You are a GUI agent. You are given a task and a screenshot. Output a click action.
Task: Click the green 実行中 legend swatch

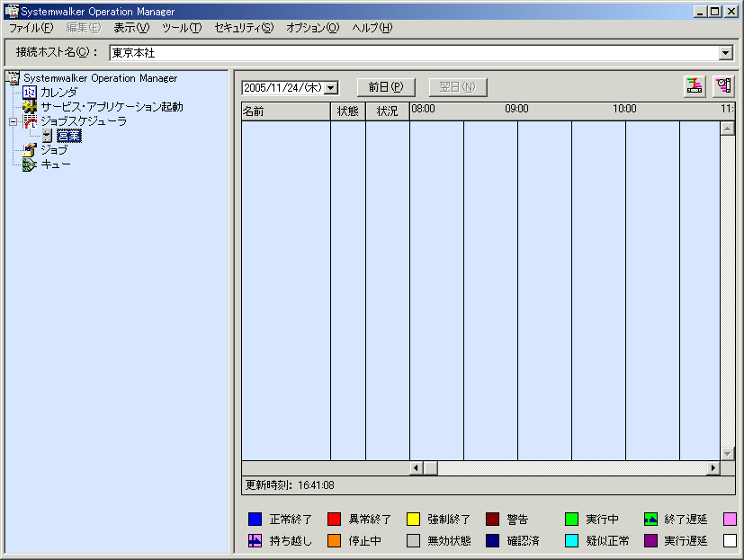pos(572,520)
